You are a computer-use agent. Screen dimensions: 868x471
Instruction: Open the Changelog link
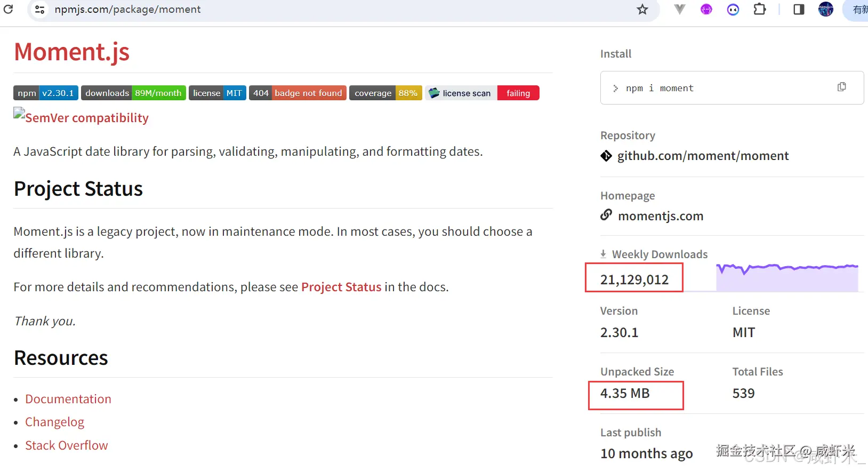[54, 422]
